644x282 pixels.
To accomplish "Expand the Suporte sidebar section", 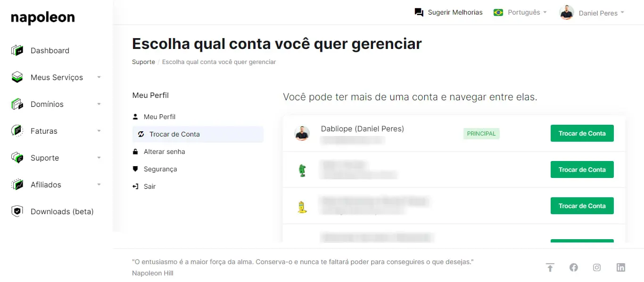I will [x=99, y=158].
